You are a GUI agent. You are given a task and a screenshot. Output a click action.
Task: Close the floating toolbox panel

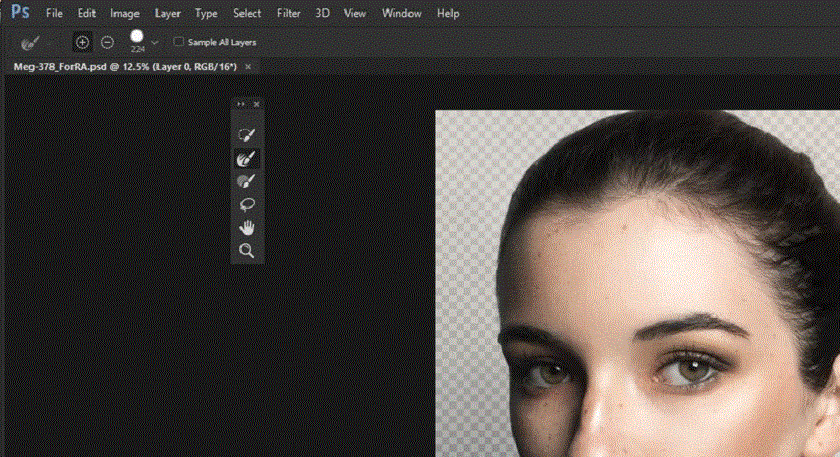(256, 104)
